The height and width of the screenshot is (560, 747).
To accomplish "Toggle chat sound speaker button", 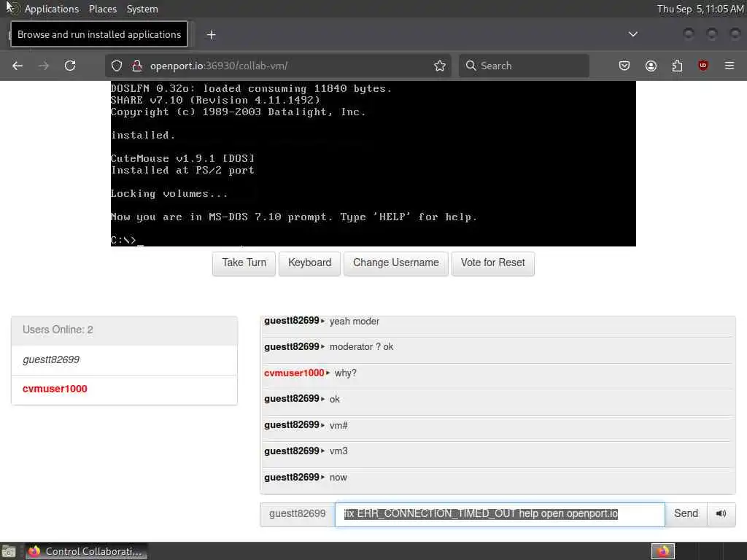I will (721, 513).
